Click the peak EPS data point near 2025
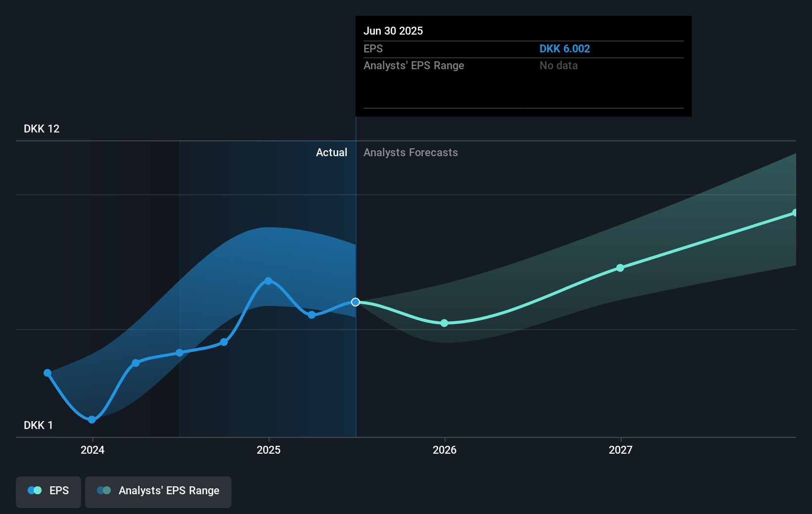The width and height of the screenshot is (812, 514). [x=268, y=281]
